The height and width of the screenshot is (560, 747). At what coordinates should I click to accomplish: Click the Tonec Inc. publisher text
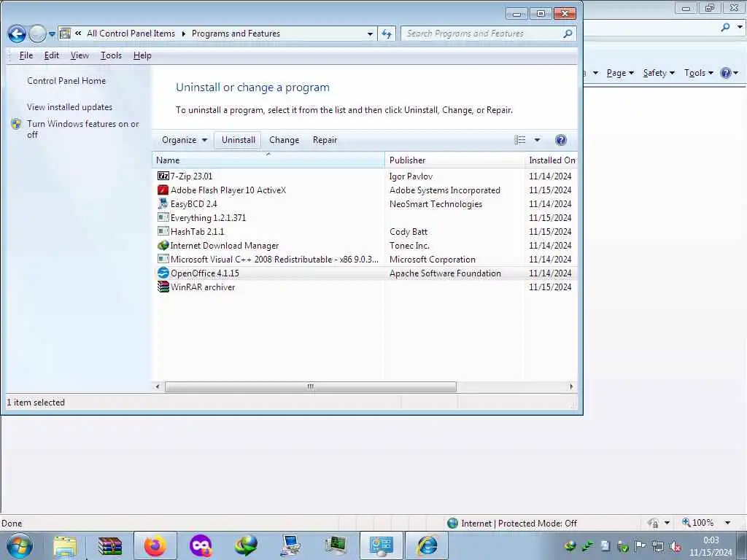pos(409,245)
